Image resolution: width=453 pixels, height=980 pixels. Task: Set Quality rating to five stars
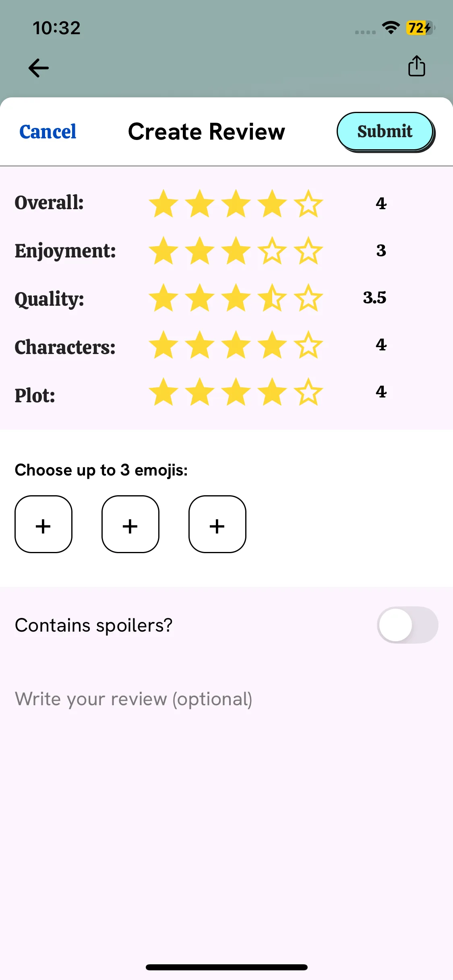[x=308, y=298]
